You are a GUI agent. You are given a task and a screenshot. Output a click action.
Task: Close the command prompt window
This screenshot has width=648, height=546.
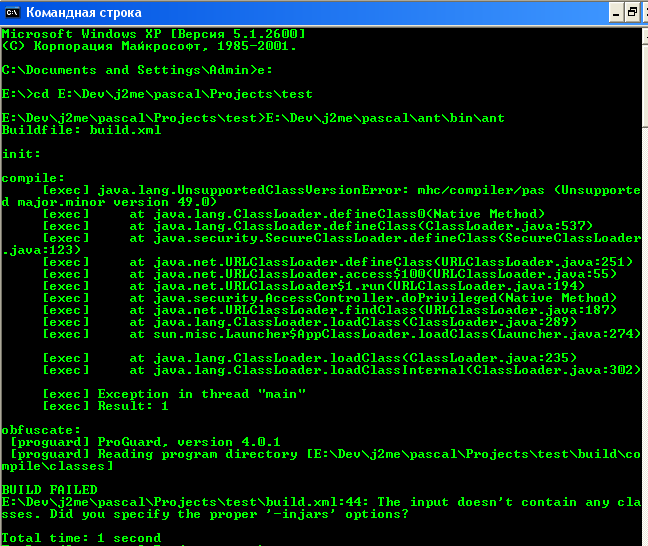click(647, 13)
